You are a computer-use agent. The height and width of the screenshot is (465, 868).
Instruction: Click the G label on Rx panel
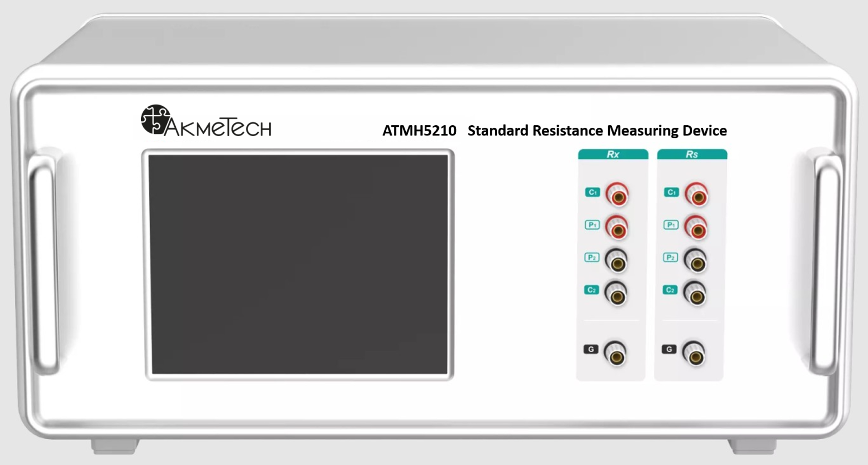tap(591, 350)
